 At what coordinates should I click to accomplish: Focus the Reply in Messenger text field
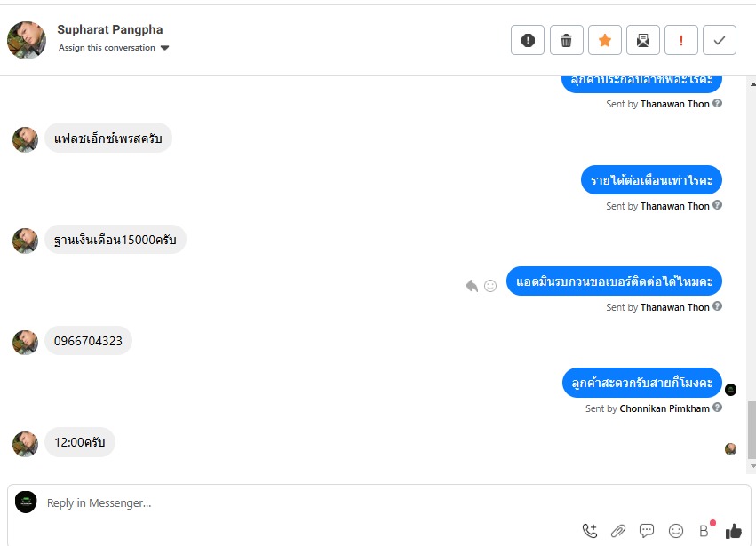[x=308, y=502]
